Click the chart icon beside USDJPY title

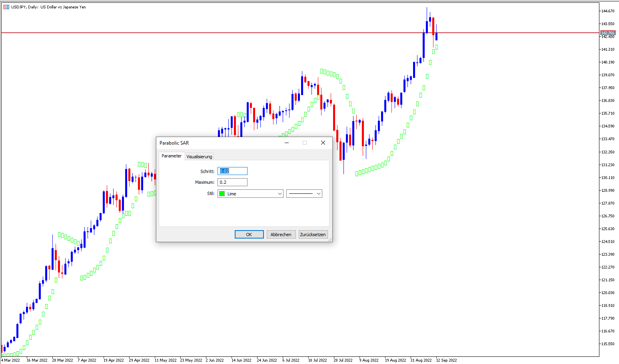click(6, 7)
